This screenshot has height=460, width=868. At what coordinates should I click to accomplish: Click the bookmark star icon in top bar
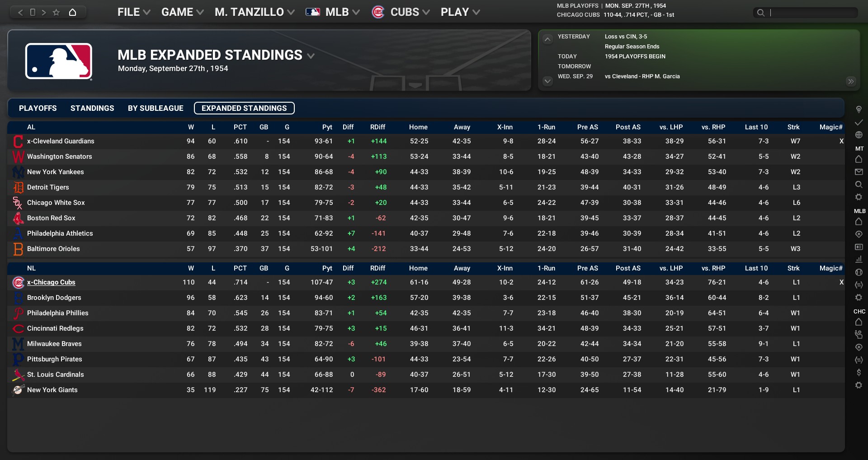[x=56, y=12]
